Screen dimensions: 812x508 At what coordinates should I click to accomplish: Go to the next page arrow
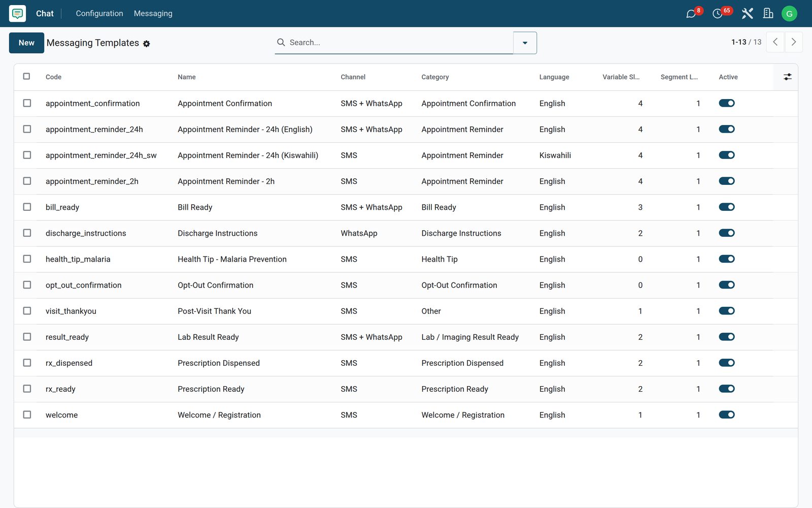[794, 42]
